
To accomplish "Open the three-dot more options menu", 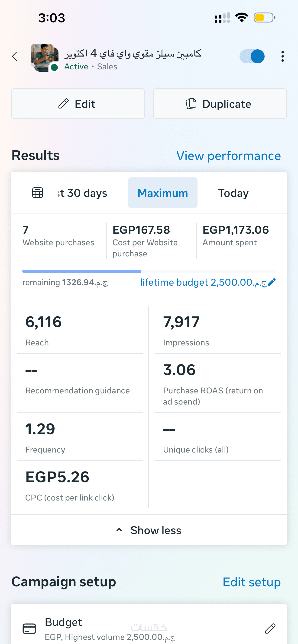I will 282,57.
